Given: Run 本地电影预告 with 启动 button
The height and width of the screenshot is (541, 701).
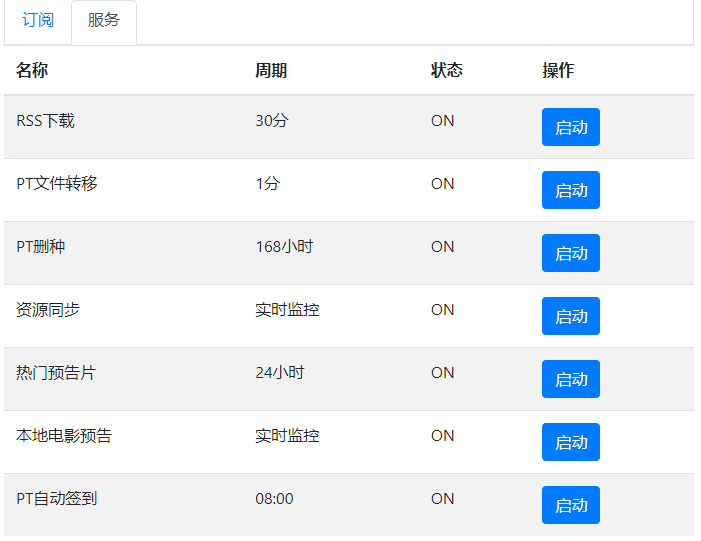Looking at the screenshot, I should [x=570, y=442].
